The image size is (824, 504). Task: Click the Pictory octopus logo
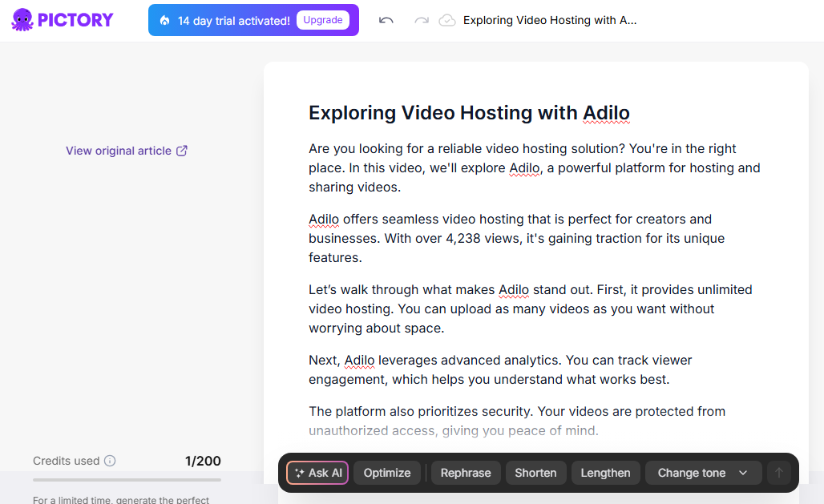pos(62,20)
